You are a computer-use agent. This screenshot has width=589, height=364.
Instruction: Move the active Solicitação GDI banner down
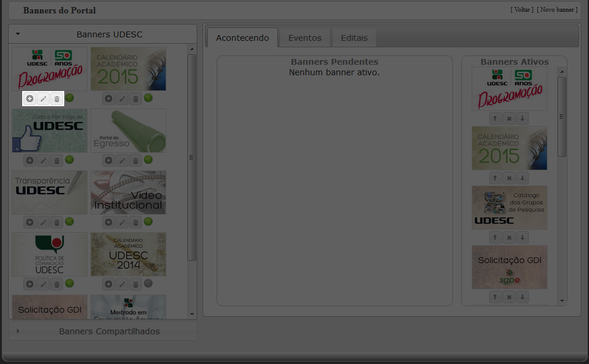[x=522, y=297]
